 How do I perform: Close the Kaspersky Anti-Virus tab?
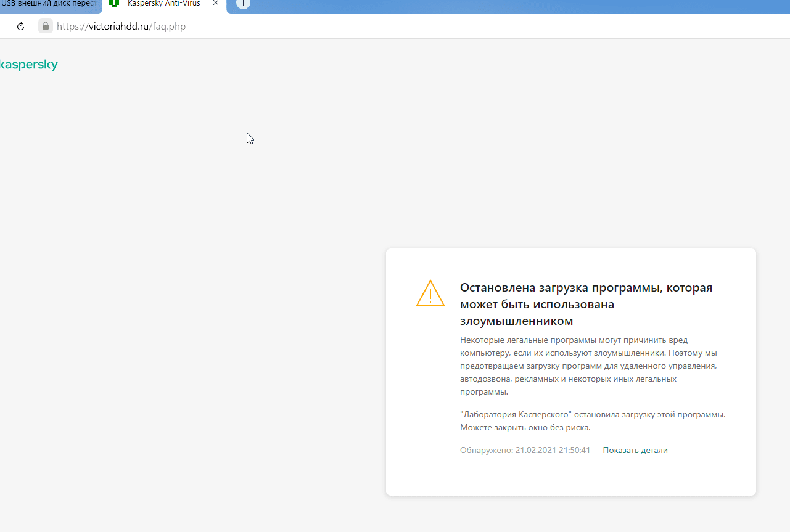click(x=216, y=3)
